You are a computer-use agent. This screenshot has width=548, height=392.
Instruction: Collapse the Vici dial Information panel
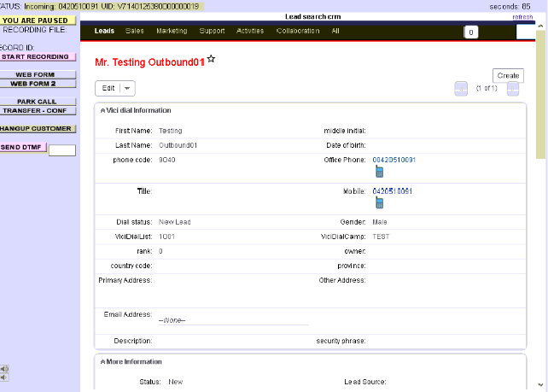point(102,110)
